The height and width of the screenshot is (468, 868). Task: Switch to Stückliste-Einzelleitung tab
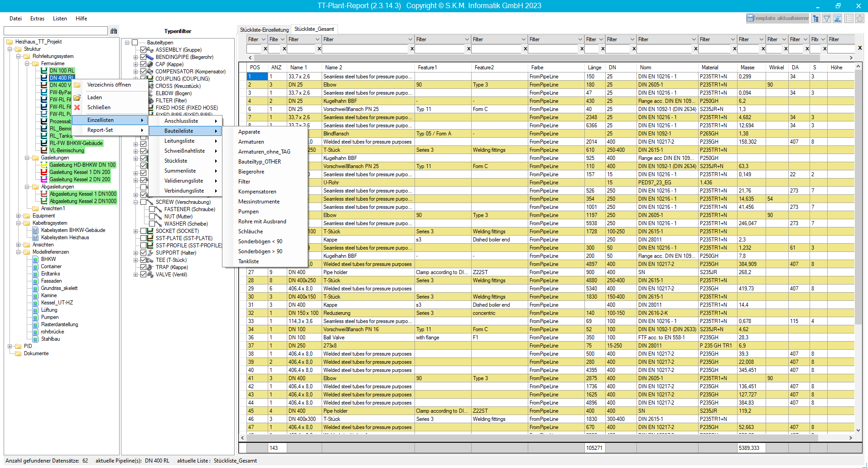click(x=264, y=30)
